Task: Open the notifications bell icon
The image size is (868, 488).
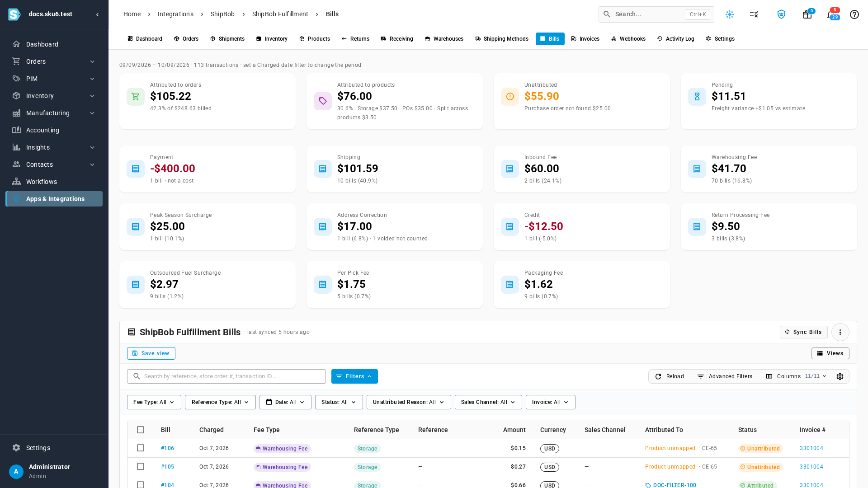Action: [831, 14]
